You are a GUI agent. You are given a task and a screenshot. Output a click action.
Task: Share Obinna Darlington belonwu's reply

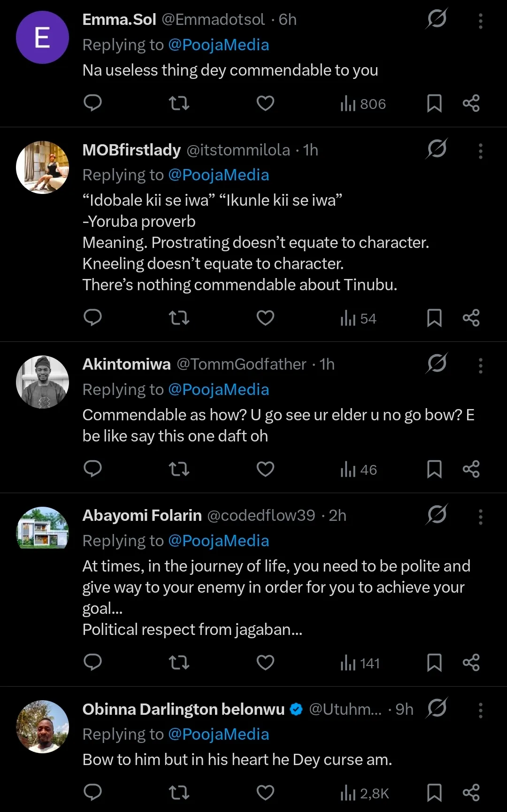coord(471,793)
